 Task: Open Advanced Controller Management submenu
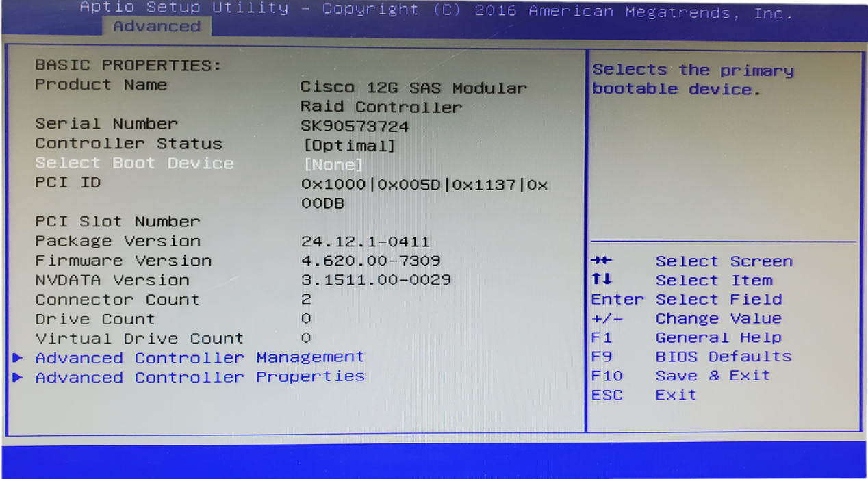200,357
